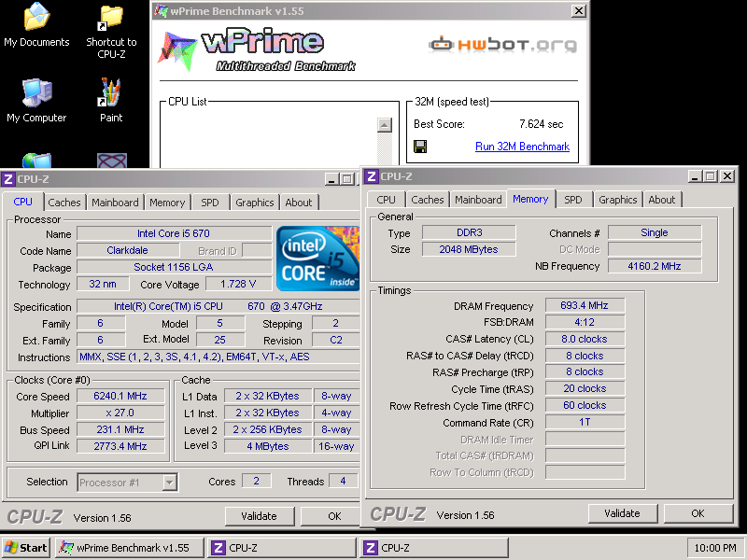747x560 pixels.
Task: Select the first CPU-Z taskbar button
Action: pos(282,548)
